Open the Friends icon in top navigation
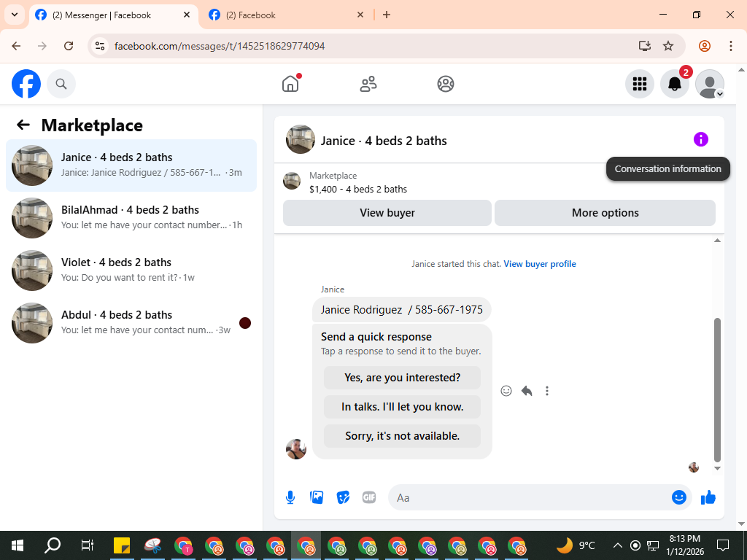The image size is (747, 560). [x=368, y=84]
